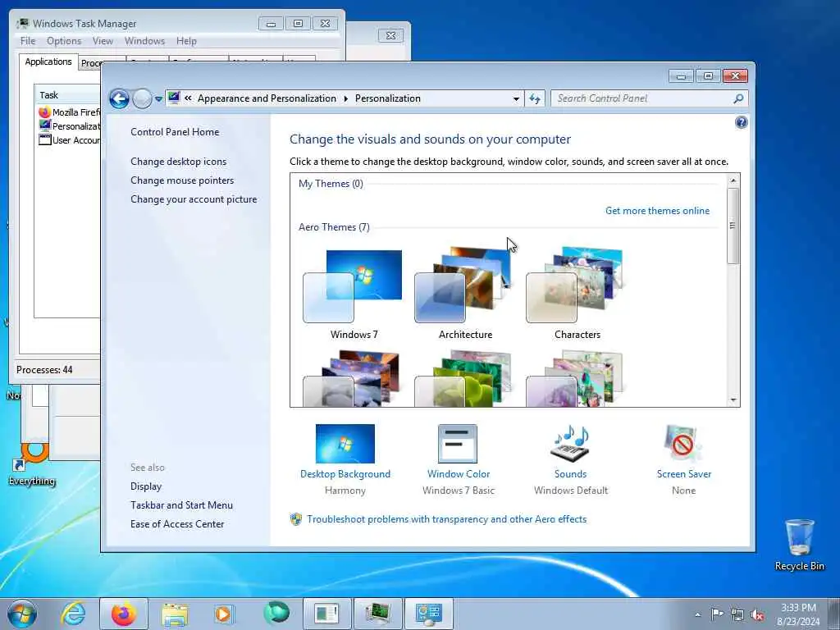Open Windows Explorer folder taskbar icon

pos(175,614)
